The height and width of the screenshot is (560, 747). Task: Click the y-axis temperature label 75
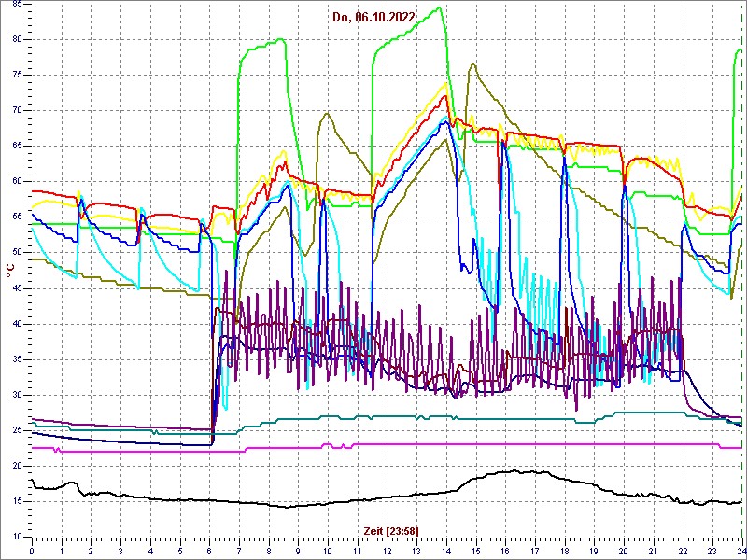pyautogui.click(x=16, y=76)
